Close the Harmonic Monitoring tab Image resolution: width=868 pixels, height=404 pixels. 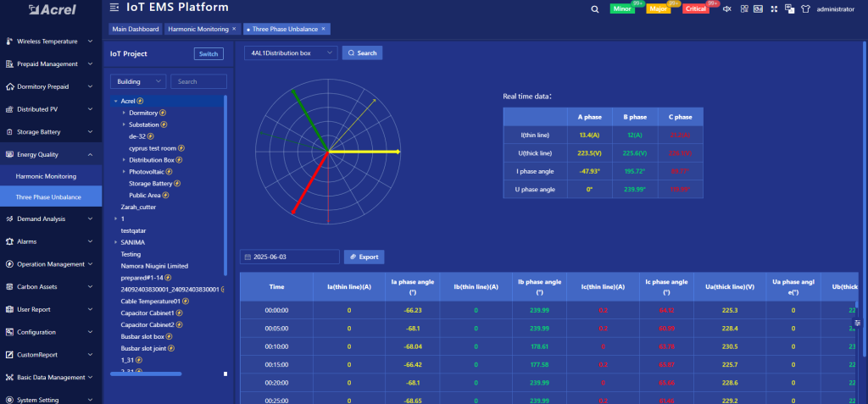[x=234, y=29]
